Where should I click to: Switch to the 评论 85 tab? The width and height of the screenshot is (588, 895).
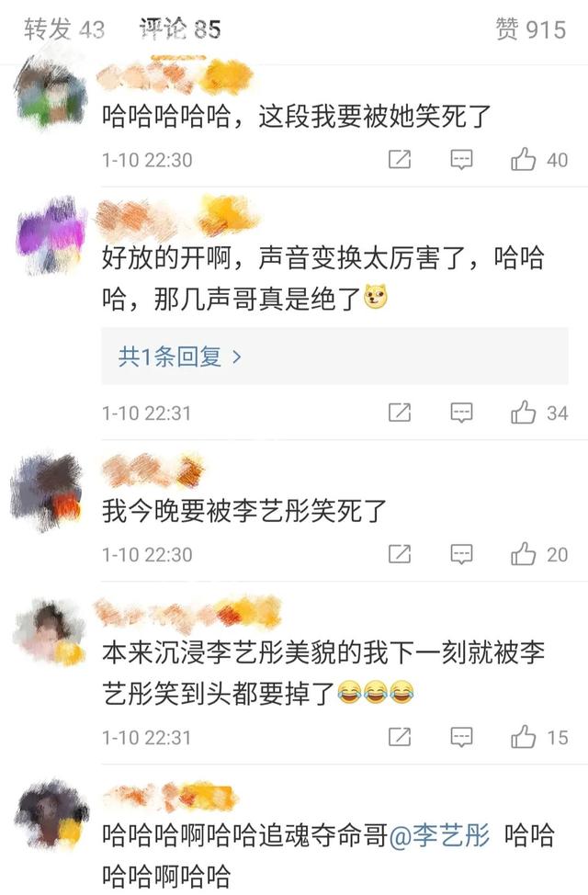coord(180,29)
